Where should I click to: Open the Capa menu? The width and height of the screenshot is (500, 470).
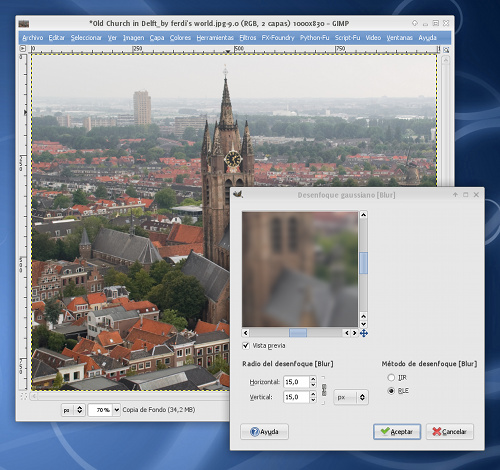157,38
